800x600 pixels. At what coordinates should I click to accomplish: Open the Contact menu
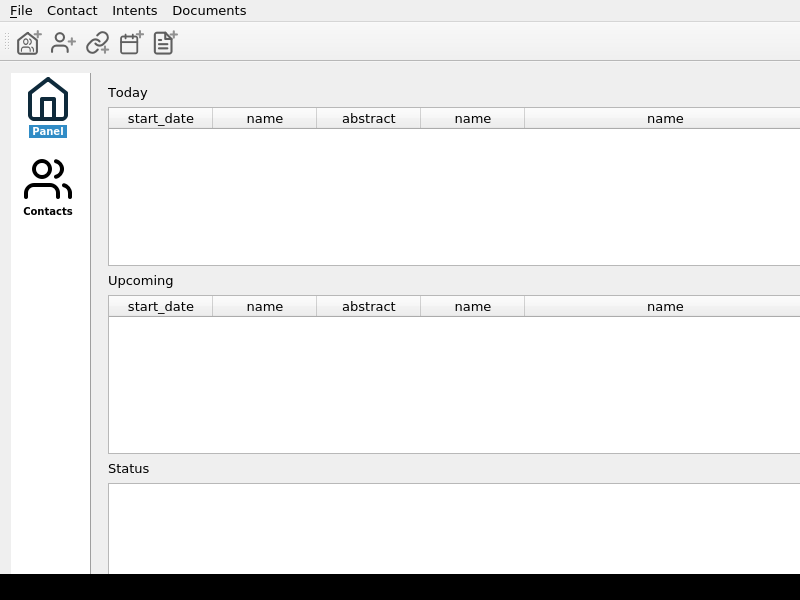pyautogui.click(x=72, y=11)
